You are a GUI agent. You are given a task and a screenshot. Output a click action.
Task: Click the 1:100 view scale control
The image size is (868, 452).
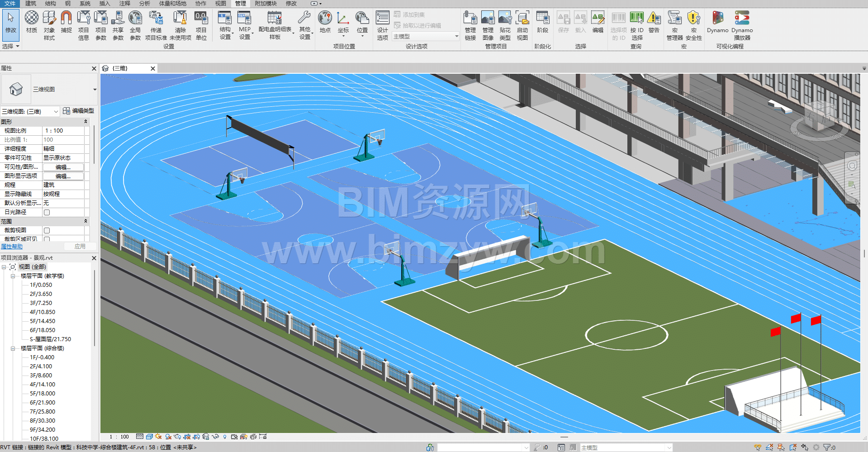pos(119,437)
